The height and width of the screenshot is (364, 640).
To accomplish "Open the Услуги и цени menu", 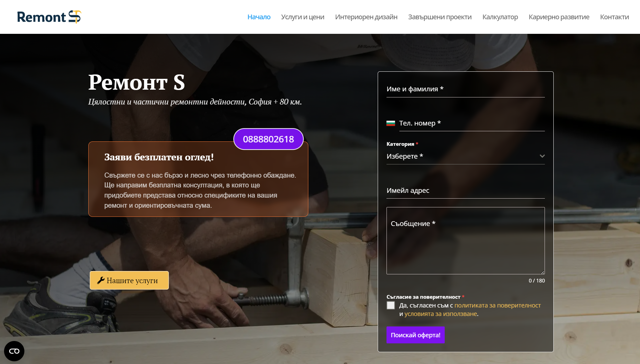I will tap(303, 17).
